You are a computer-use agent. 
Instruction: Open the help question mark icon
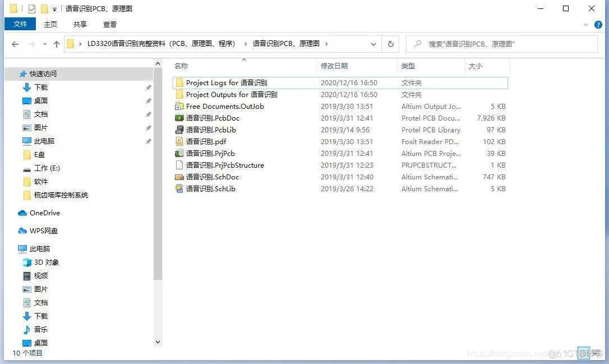598,25
